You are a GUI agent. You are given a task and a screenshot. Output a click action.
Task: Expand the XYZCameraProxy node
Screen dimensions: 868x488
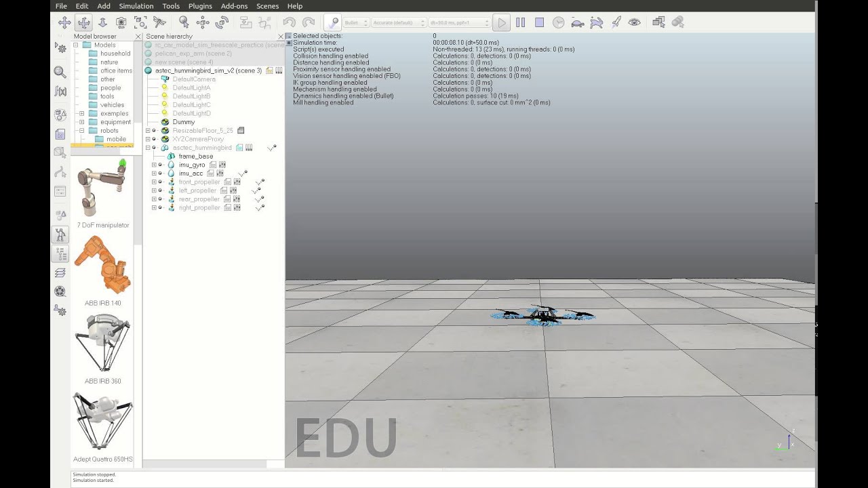click(148, 139)
